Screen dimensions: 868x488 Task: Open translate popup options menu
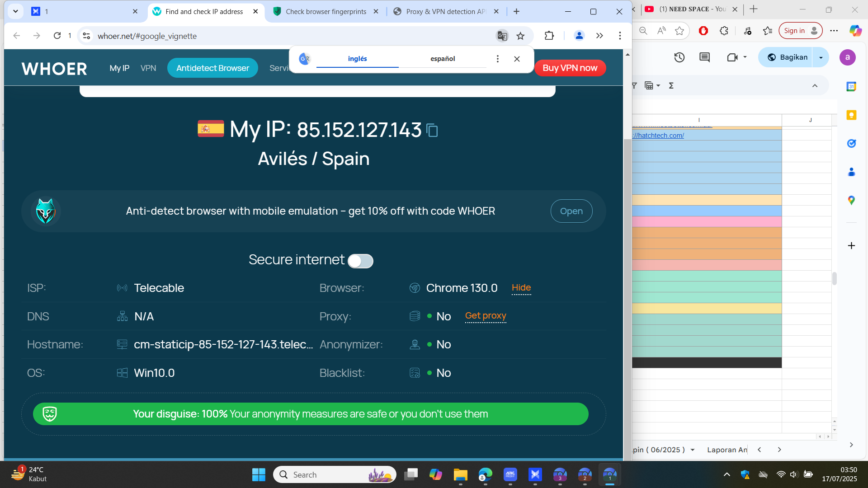pyautogui.click(x=498, y=59)
